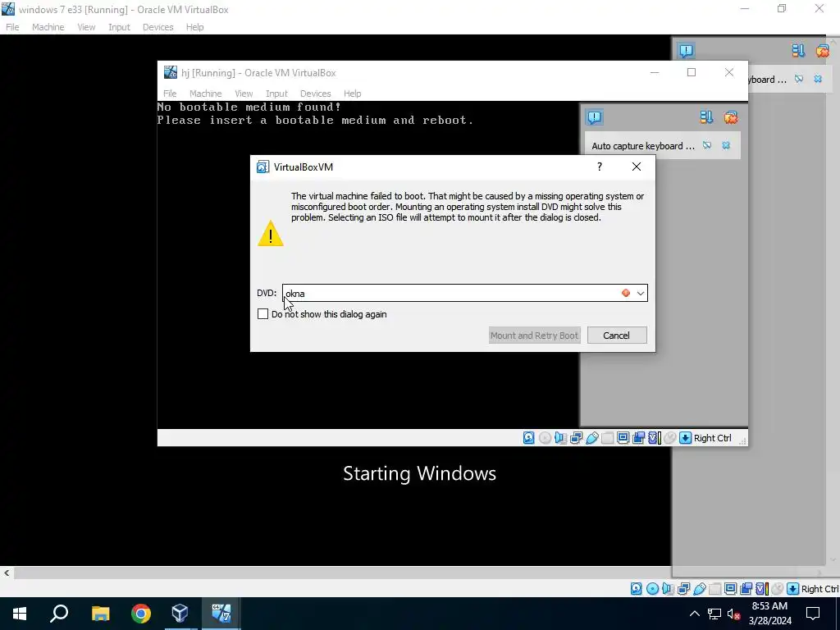This screenshot has width=840, height=630.
Task: Click USB indicator in windows 7 e33 status bar
Action: point(699,589)
